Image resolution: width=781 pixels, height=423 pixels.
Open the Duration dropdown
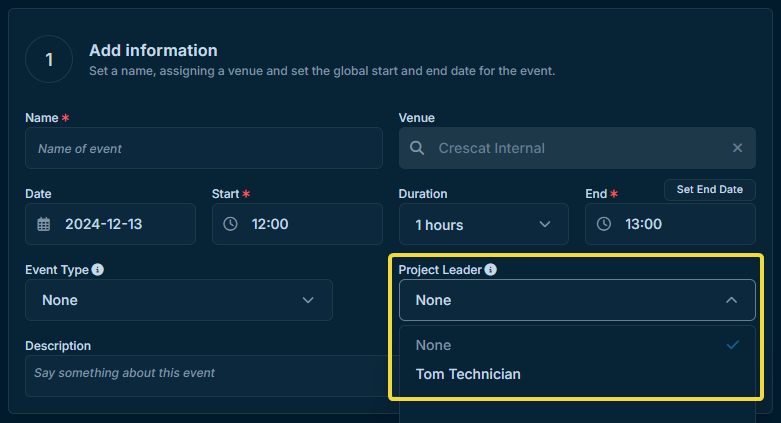click(x=484, y=224)
